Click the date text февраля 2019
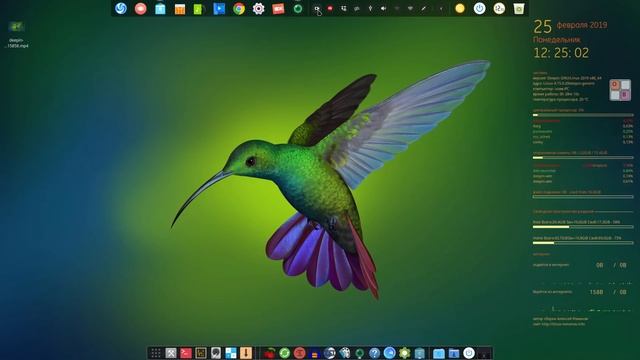This screenshot has height=360, width=640. (582, 25)
